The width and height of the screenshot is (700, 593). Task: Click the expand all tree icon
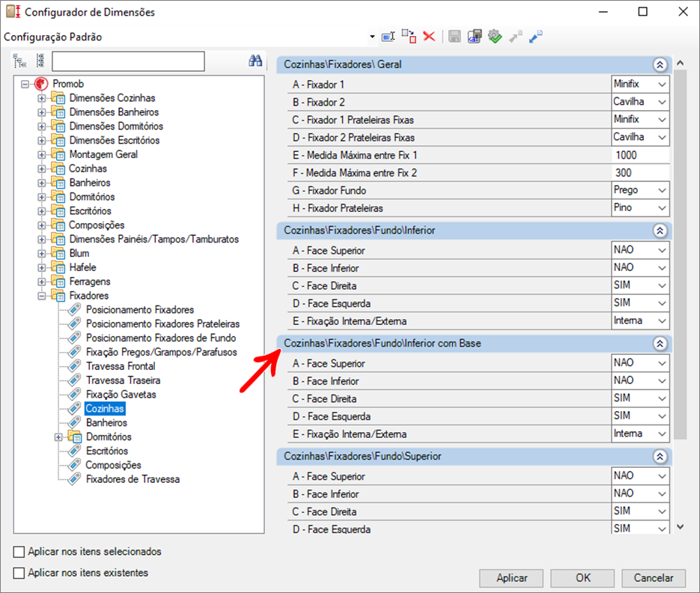(x=19, y=61)
